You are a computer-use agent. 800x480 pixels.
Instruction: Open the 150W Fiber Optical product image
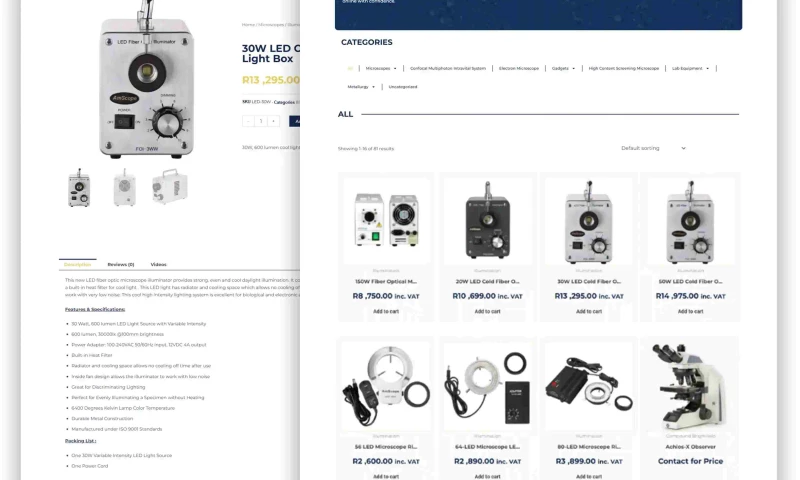[x=386, y=220]
